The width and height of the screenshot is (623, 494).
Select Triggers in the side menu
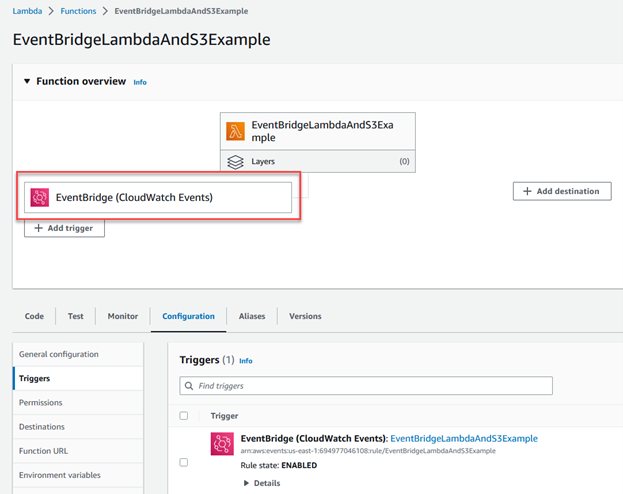tap(78, 378)
